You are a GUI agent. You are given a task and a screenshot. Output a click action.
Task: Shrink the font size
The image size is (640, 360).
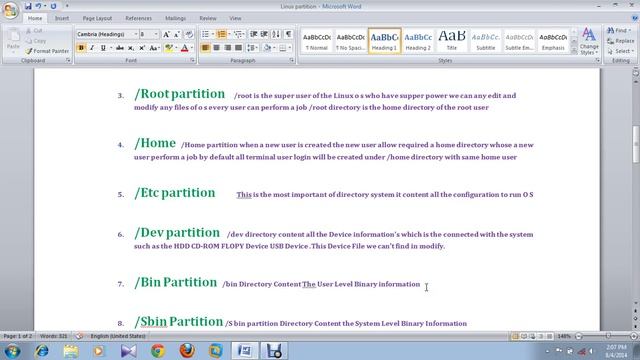(x=177, y=34)
